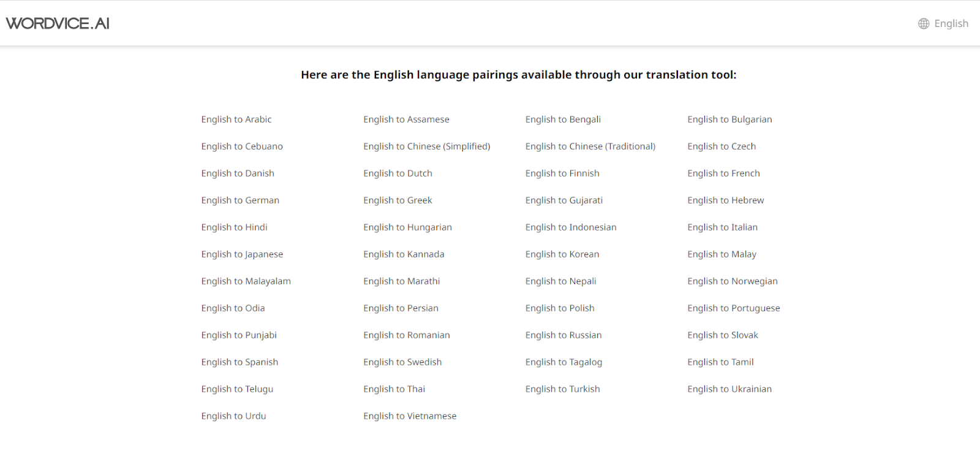Image resolution: width=980 pixels, height=450 pixels.
Task: Open the English to Japanese link
Action: point(242,254)
